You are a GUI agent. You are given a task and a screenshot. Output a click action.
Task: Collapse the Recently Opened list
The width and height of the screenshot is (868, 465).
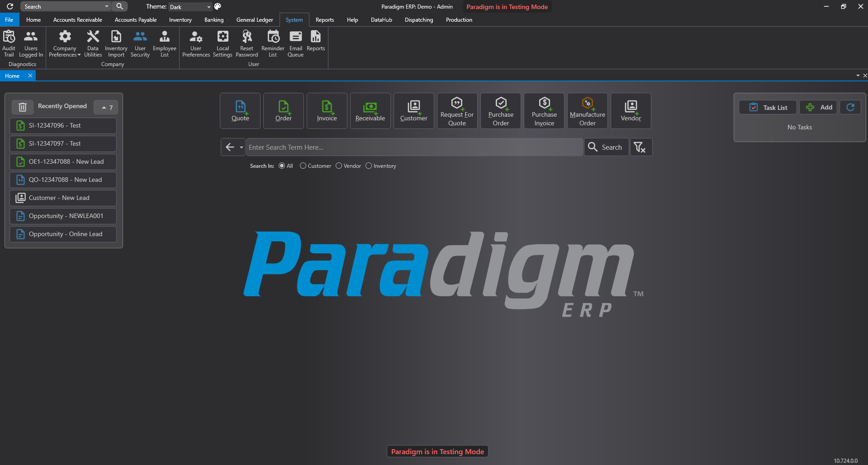coord(106,107)
